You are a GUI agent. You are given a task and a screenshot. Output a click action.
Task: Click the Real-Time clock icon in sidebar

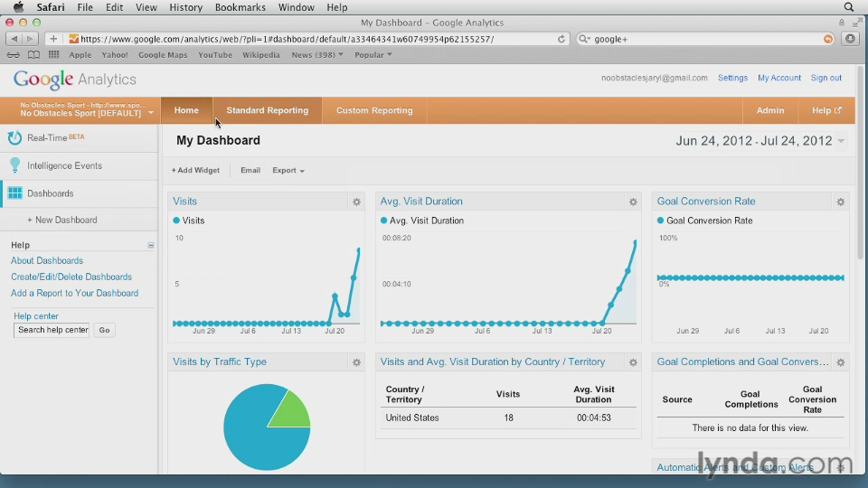coord(14,138)
